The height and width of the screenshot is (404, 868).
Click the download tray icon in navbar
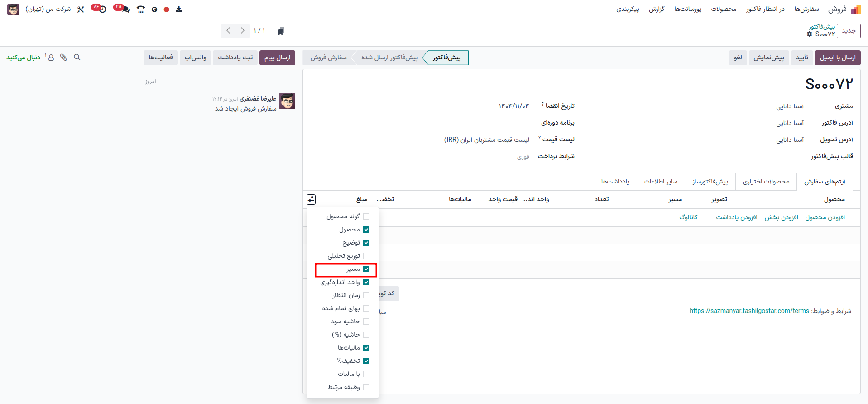click(179, 10)
